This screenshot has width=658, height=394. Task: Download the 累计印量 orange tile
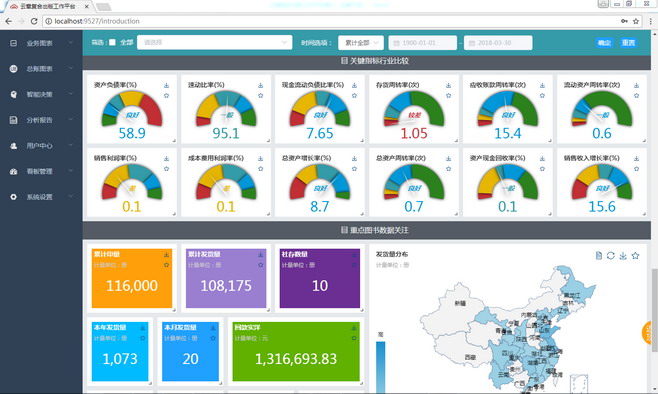pyautogui.click(x=167, y=255)
